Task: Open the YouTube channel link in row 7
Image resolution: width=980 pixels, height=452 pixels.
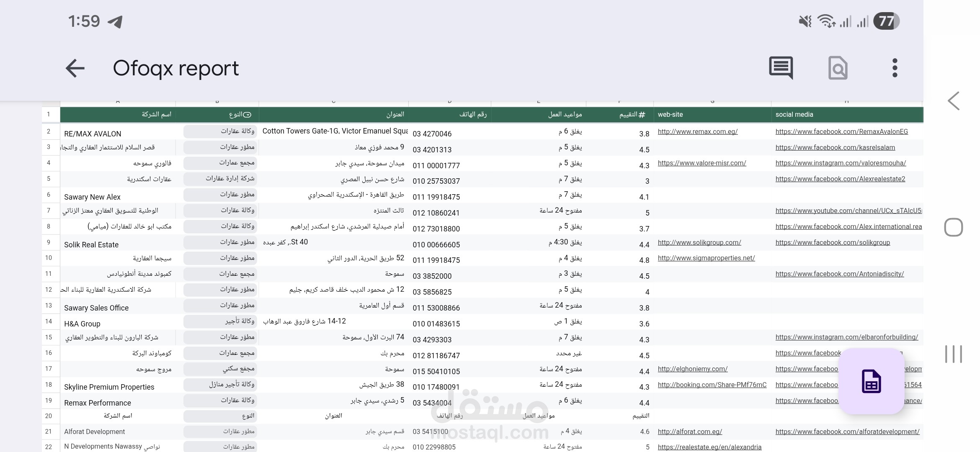Action: [x=848, y=211]
